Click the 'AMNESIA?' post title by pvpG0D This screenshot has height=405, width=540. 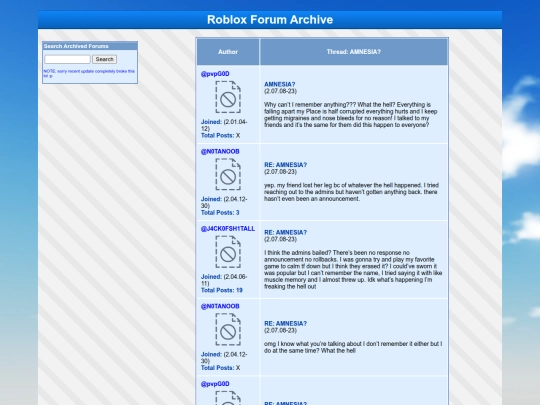point(280,84)
